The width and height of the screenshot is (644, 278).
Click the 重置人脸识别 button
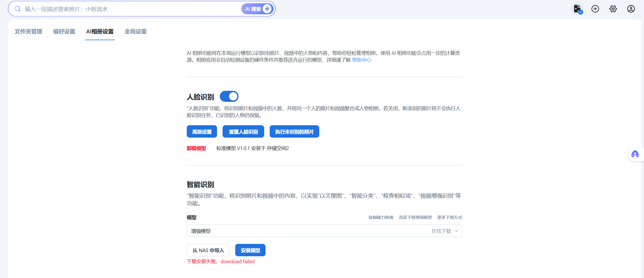pyautogui.click(x=243, y=132)
